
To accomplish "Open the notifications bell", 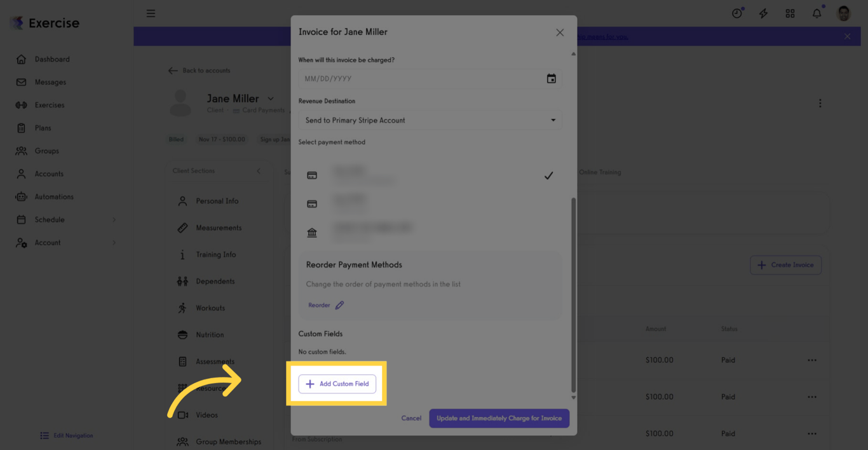I will click(x=817, y=13).
